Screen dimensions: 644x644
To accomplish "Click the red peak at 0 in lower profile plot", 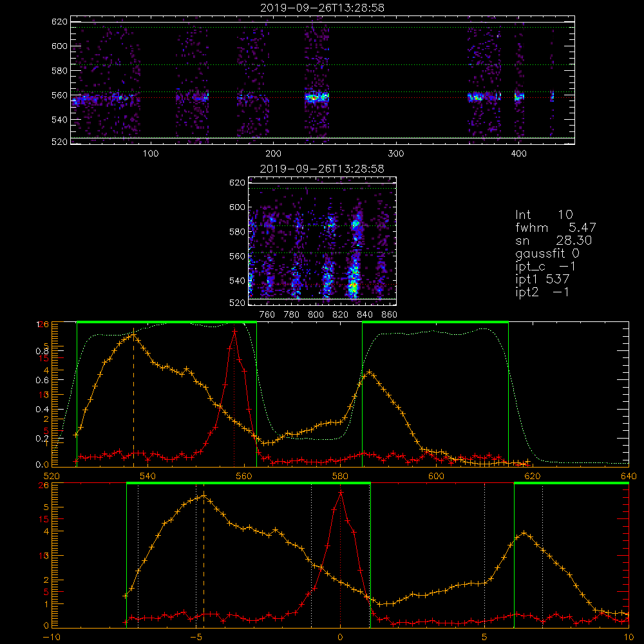I will click(x=341, y=491).
